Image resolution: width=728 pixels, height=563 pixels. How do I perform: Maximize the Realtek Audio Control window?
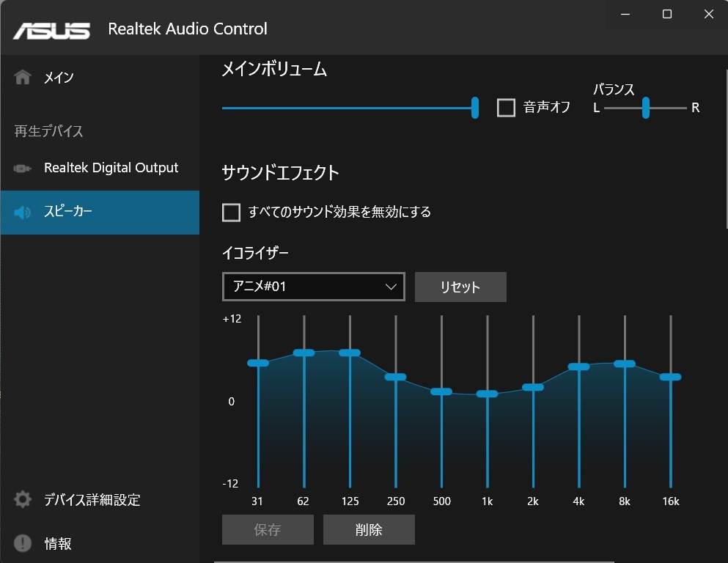[x=666, y=15]
